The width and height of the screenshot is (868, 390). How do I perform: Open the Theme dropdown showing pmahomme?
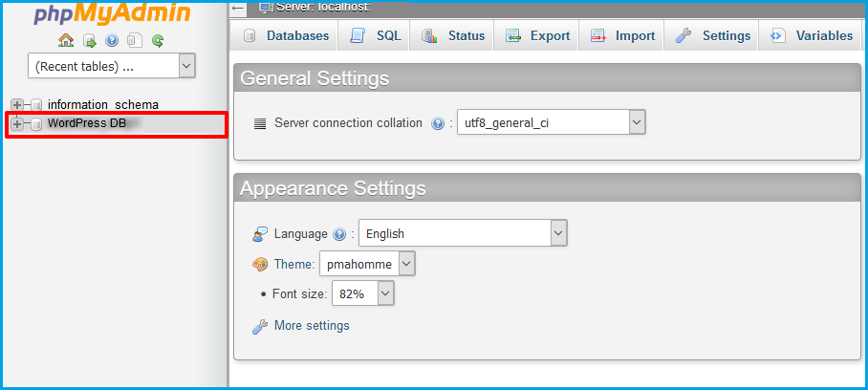[367, 264]
